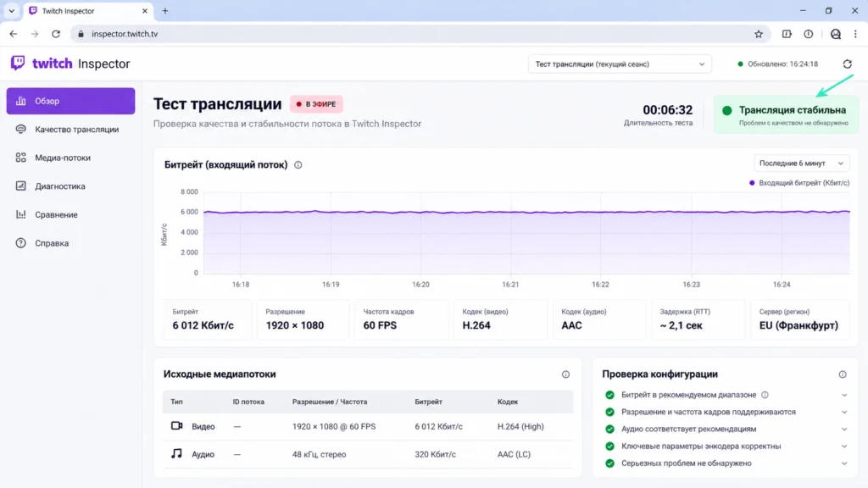The height and width of the screenshot is (488, 868).
Task: Open the Тест трансляции session dropdown
Action: (x=620, y=64)
